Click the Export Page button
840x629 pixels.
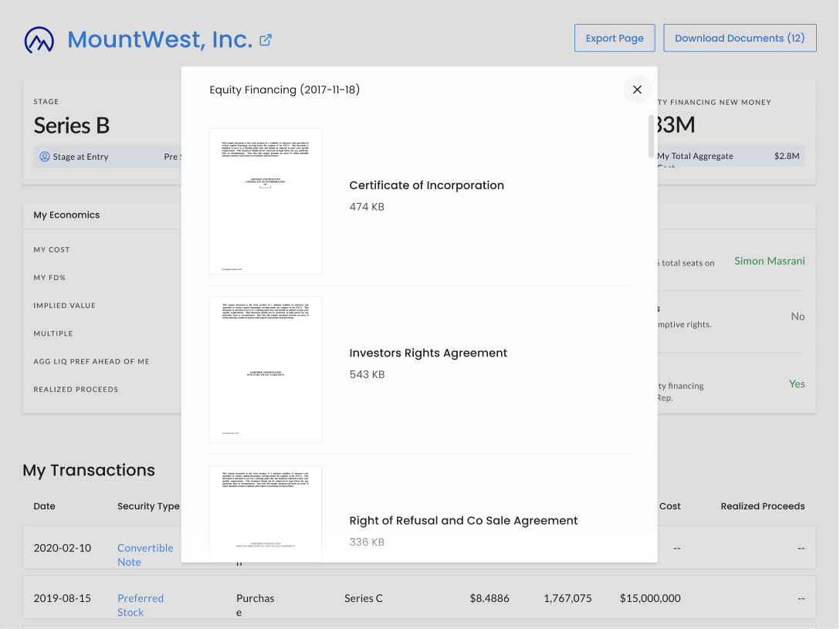[615, 38]
